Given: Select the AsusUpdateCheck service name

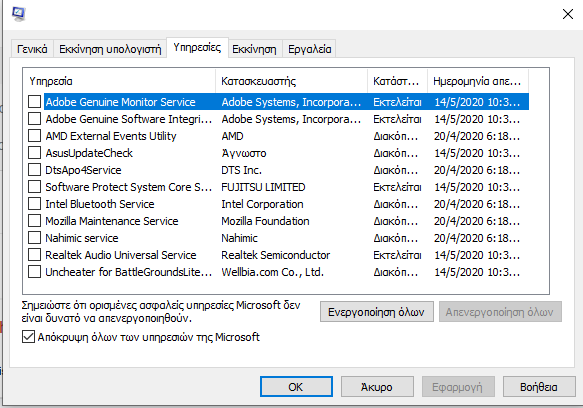Looking at the screenshot, I should pos(89,153).
